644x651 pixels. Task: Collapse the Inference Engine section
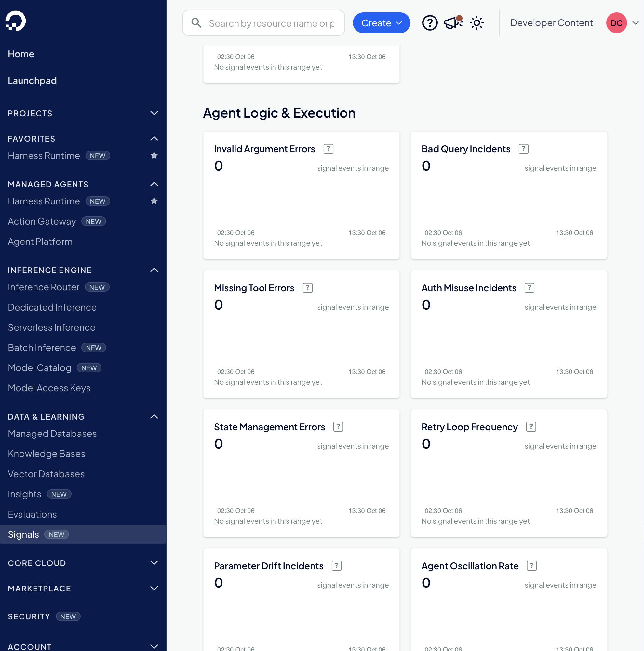coord(154,270)
